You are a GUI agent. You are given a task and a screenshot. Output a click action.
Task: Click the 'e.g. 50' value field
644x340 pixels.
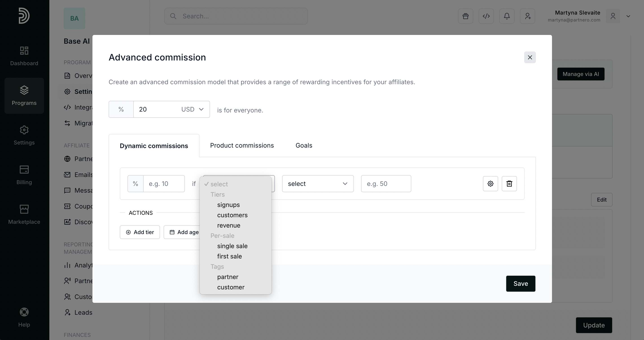[386, 184]
